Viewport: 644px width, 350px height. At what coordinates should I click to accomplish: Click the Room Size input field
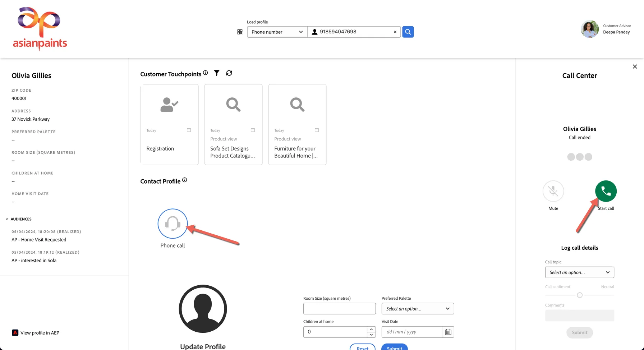coord(339,309)
